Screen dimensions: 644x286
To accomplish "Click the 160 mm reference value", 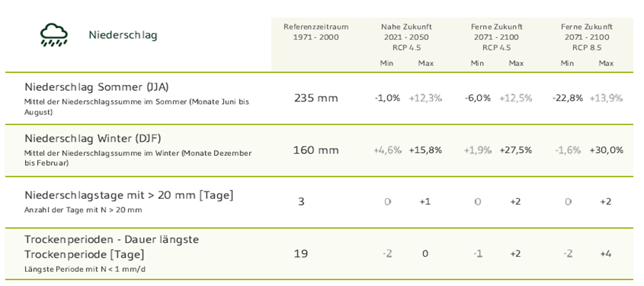I will tap(316, 150).
